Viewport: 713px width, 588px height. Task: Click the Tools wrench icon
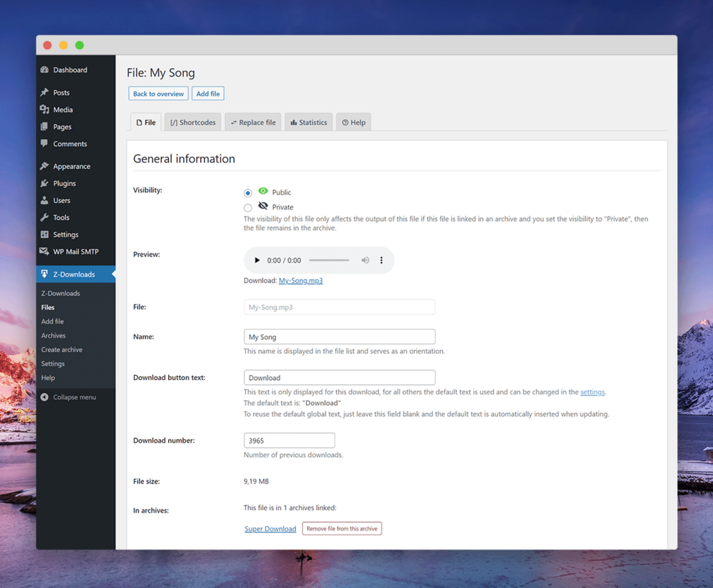click(44, 217)
